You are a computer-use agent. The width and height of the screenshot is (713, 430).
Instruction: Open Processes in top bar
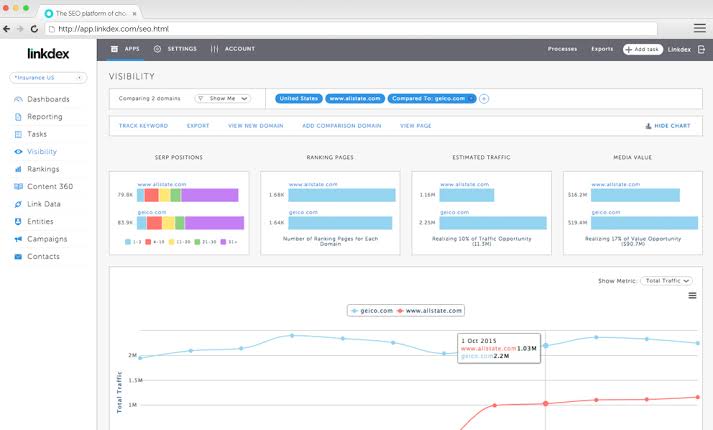click(562, 49)
